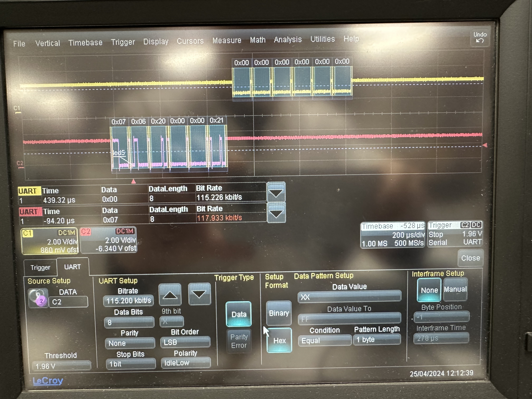This screenshot has height=399, width=532.
Task: Increase bitrate with the up arrow
Action: click(x=170, y=294)
